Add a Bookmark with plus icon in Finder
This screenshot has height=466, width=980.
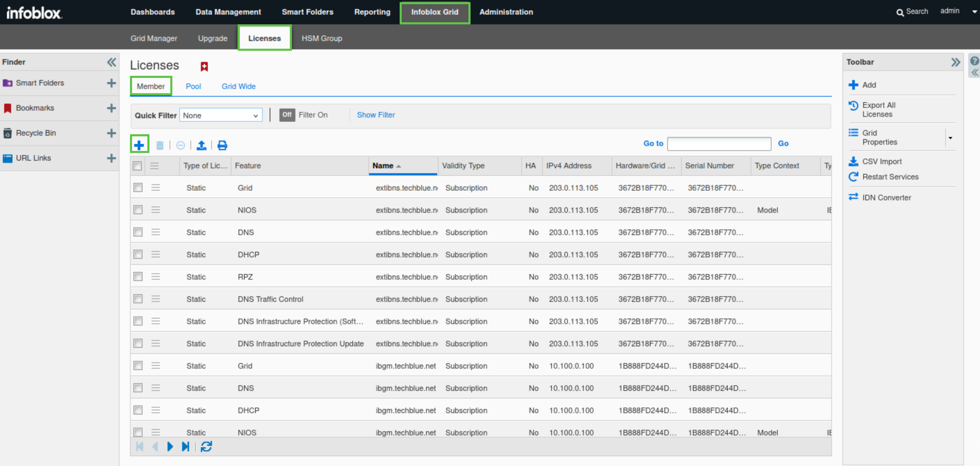pos(111,108)
